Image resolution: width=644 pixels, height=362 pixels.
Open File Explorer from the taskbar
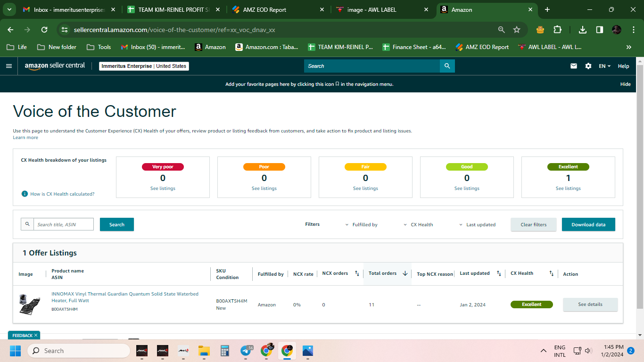pyautogui.click(x=204, y=351)
